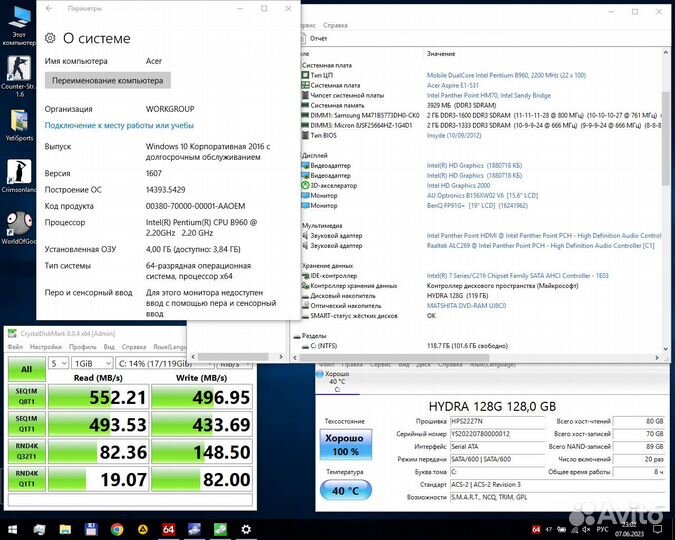Open the РУС language indicator in the taskbar

pos(602,529)
